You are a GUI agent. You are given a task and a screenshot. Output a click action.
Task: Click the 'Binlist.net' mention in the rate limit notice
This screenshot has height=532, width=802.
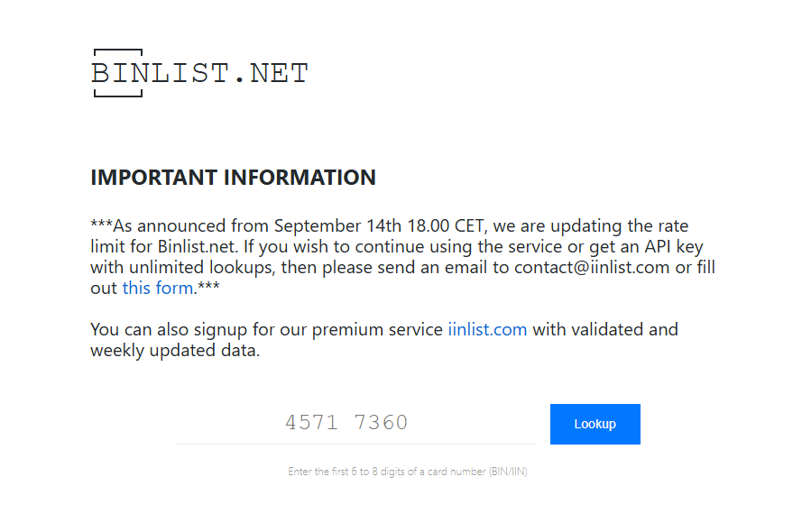(196, 247)
